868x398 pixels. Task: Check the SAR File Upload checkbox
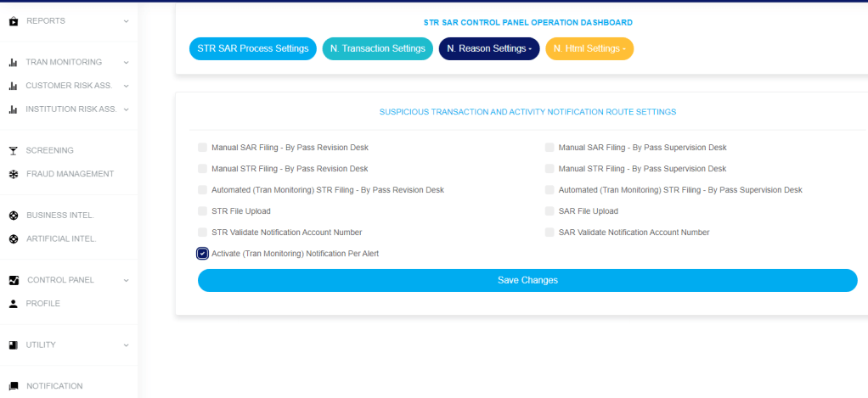pyautogui.click(x=550, y=211)
